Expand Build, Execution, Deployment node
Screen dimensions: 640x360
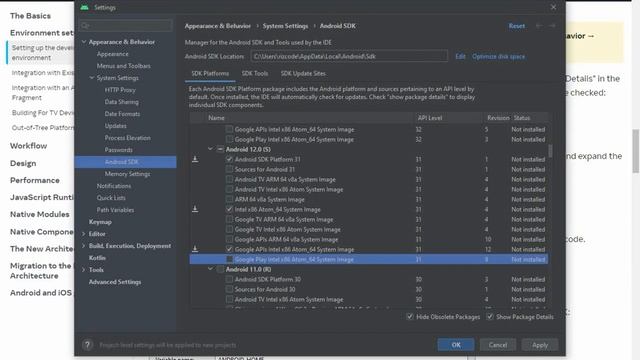[x=84, y=246]
